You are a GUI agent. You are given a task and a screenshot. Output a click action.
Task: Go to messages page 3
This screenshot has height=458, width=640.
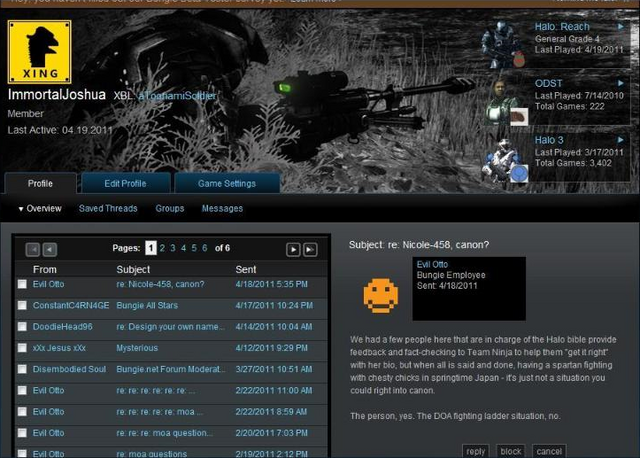pos(173,248)
